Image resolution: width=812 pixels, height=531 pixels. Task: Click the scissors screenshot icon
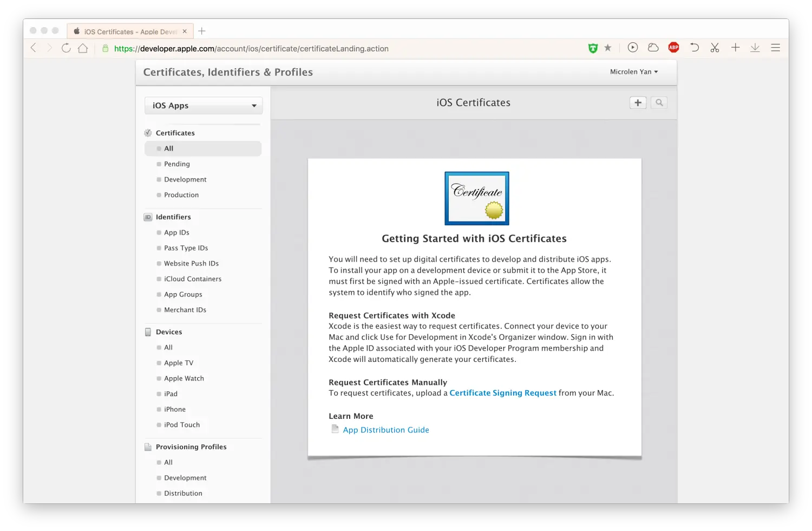point(715,47)
